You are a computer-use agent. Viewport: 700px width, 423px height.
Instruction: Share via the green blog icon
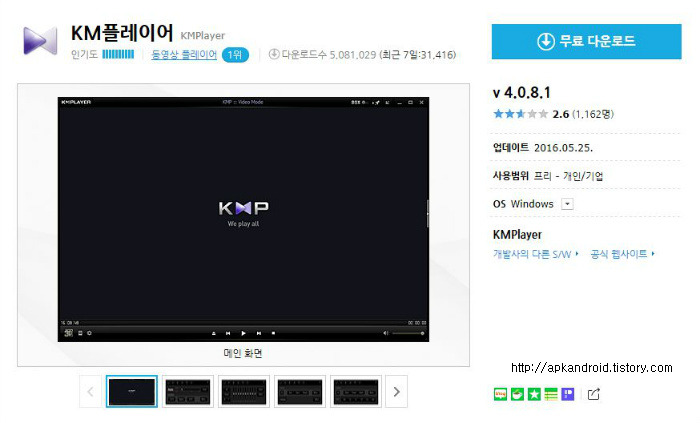(500, 394)
